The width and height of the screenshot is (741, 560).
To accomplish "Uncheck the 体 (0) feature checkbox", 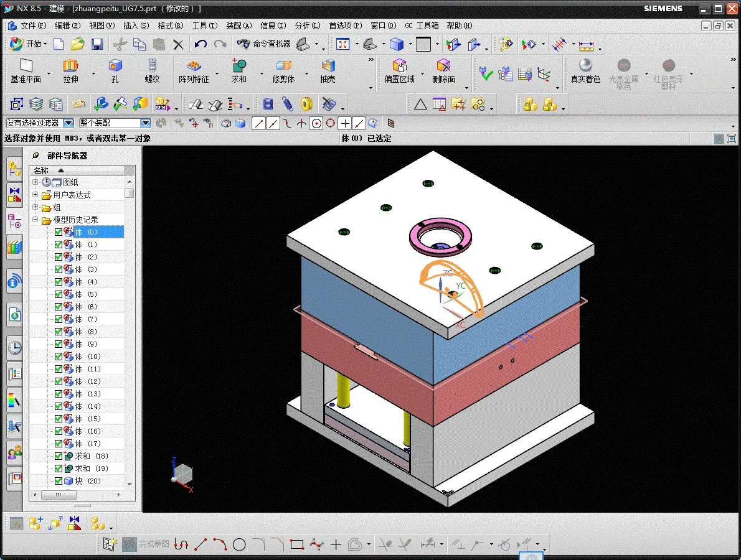I will point(59,232).
